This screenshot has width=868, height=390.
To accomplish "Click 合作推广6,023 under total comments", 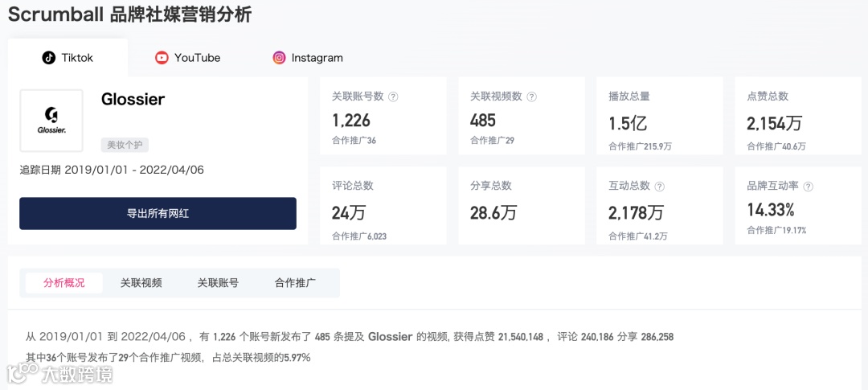I will (x=359, y=236).
